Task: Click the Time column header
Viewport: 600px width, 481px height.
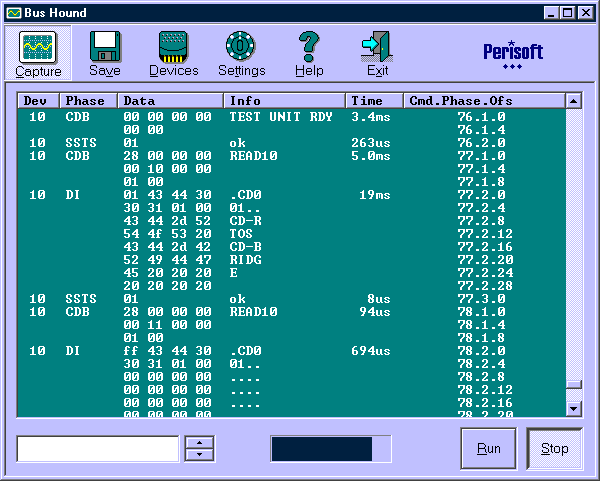Action: (x=375, y=101)
